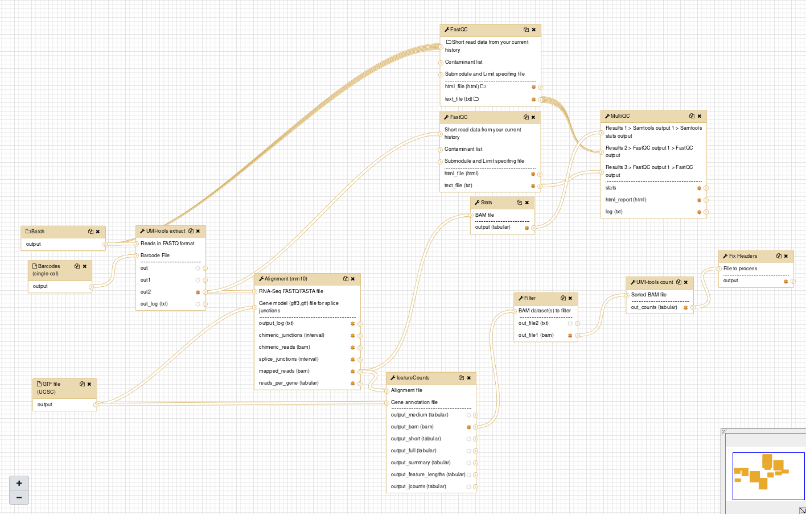Click the Stats BAM file input terminal
This screenshot has height=532, width=806.
pyautogui.click(x=471, y=215)
